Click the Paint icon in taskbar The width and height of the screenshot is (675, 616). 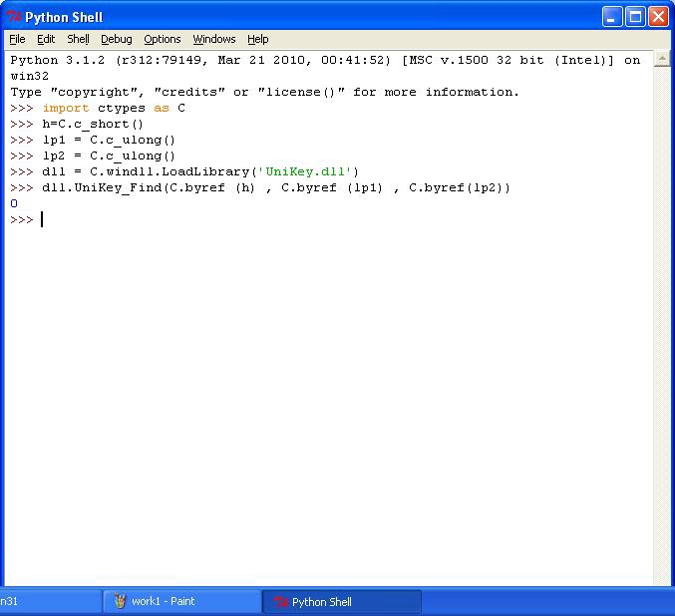120,601
